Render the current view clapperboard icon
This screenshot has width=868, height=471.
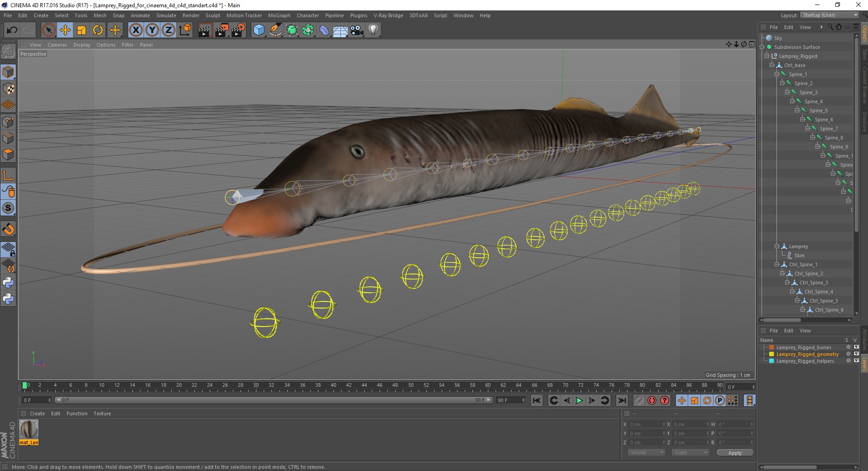click(205, 30)
